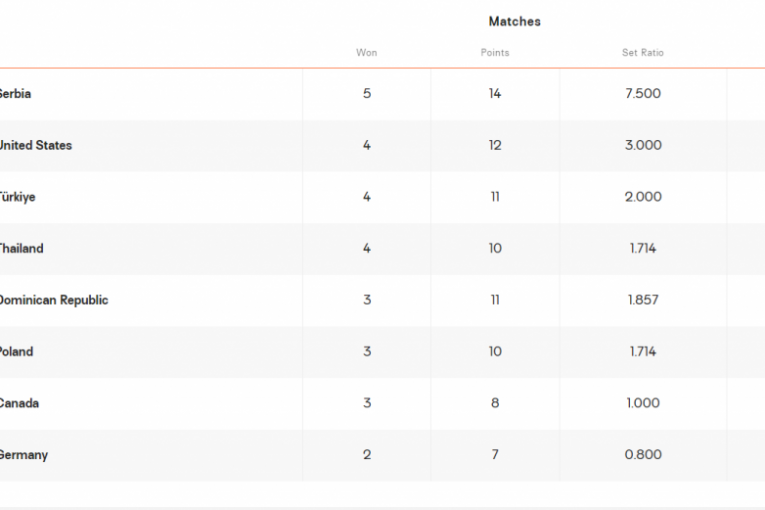Sort by the Won column header

[367, 53]
